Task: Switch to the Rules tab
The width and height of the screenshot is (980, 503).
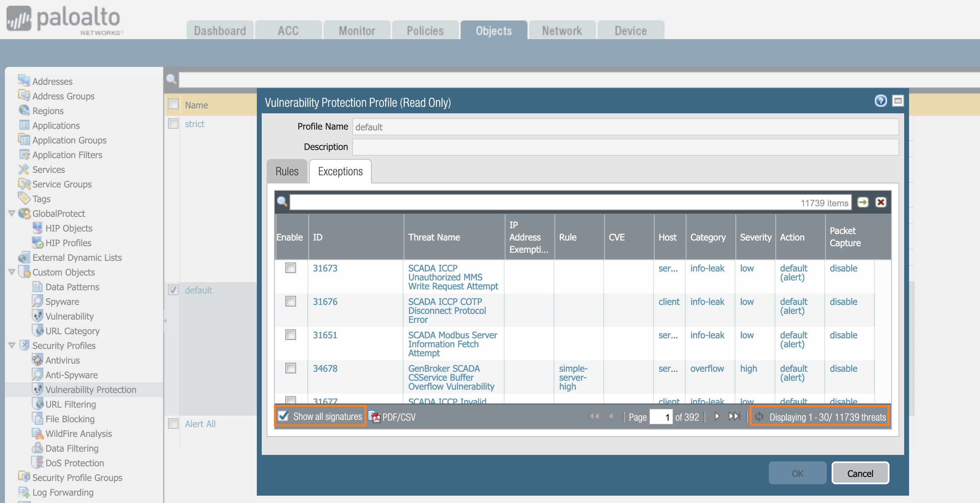Action: coord(287,171)
